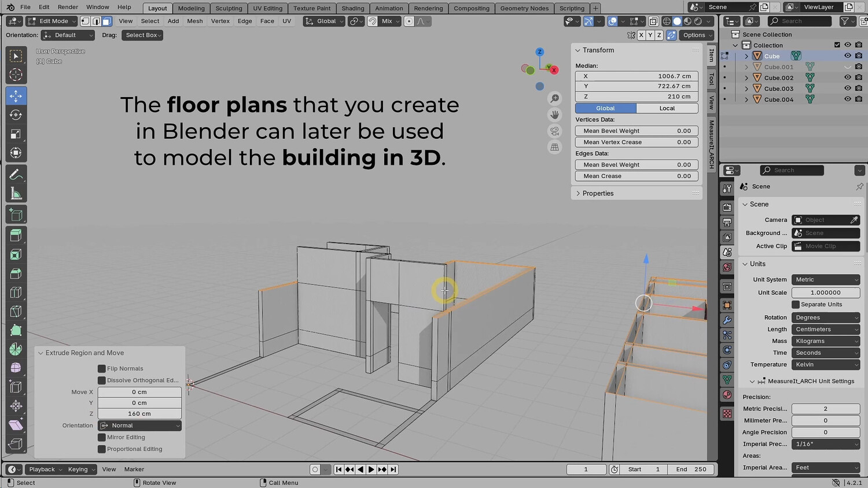Screen dimensions: 868x488
Task: Open the Output properties tab icon
Action: pos(727,223)
